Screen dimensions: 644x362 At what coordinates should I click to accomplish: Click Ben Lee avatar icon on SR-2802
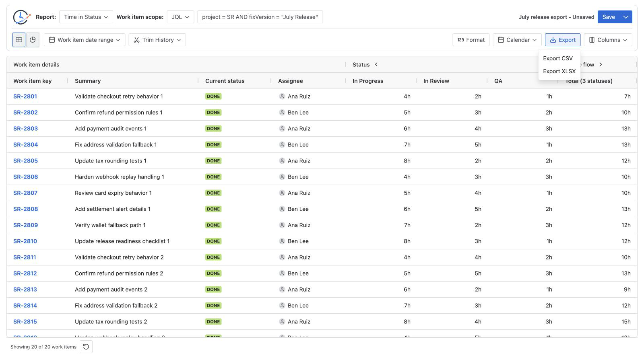pos(282,113)
